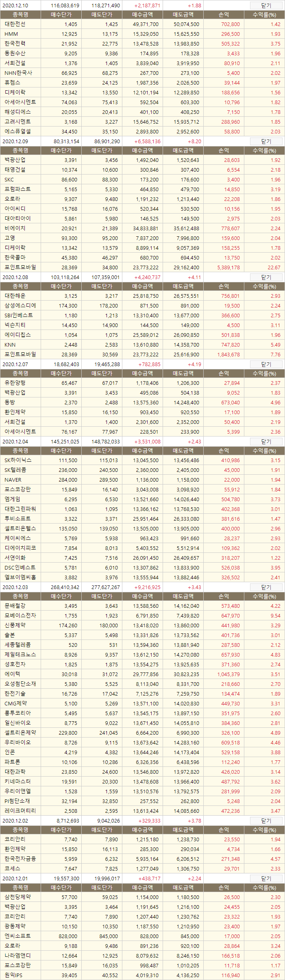This screenshot has height=980, width=285.
Task: Select the 유한양행 stock name
Action: (x=15, y=383)
